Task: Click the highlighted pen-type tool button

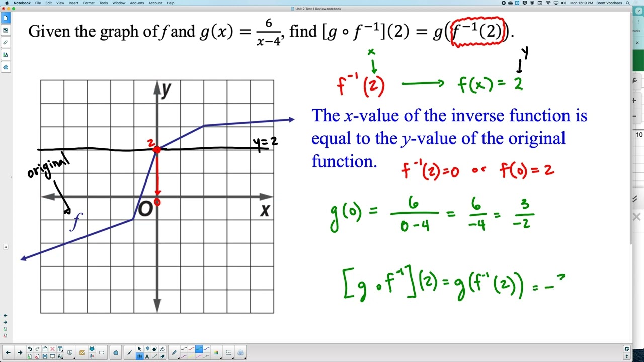Action: coord(139,356)
